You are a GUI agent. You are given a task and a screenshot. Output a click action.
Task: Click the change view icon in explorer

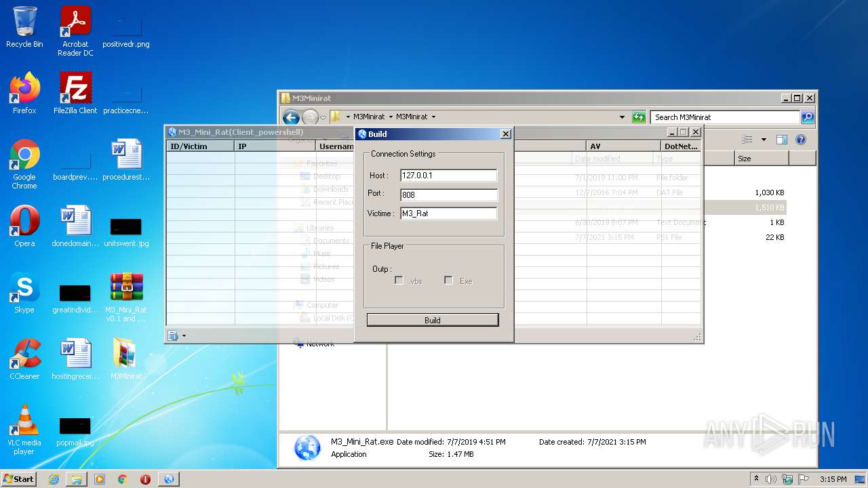coord(747,140)
